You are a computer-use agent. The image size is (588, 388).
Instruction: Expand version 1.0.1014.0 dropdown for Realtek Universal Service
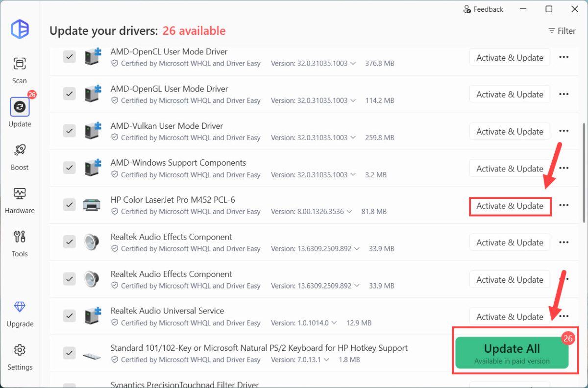click(x=334, y=323)
